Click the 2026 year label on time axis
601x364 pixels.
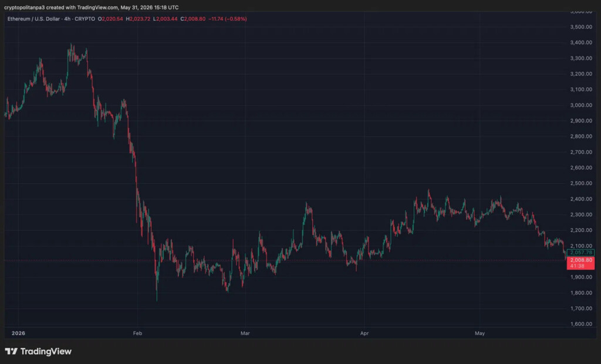tap(18, 334)
